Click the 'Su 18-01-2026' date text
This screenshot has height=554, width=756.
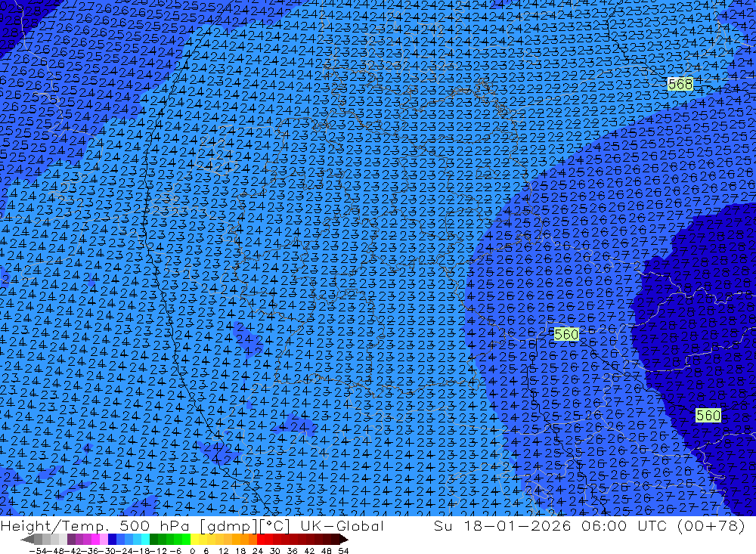tap(502, 526)
